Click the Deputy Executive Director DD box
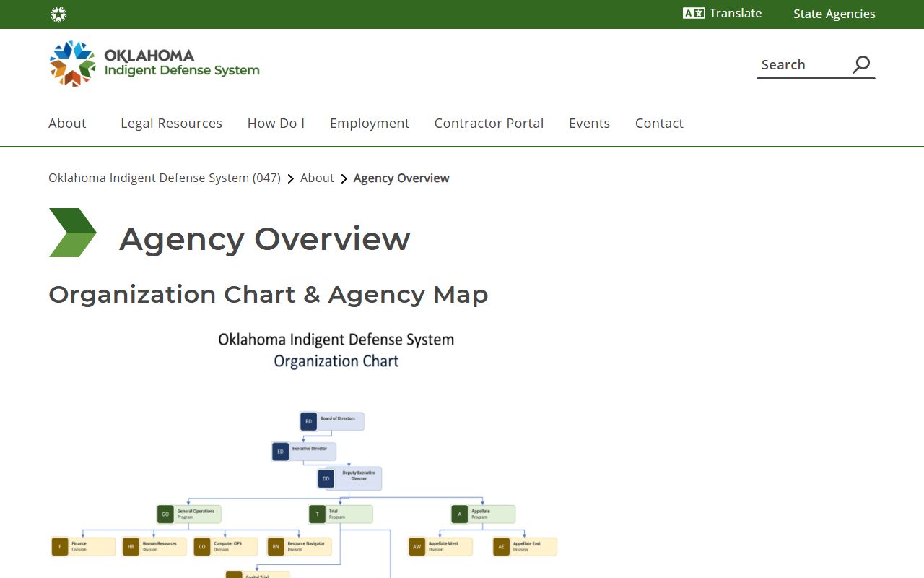This screenshot has width=924, height=578. [349, 478]
